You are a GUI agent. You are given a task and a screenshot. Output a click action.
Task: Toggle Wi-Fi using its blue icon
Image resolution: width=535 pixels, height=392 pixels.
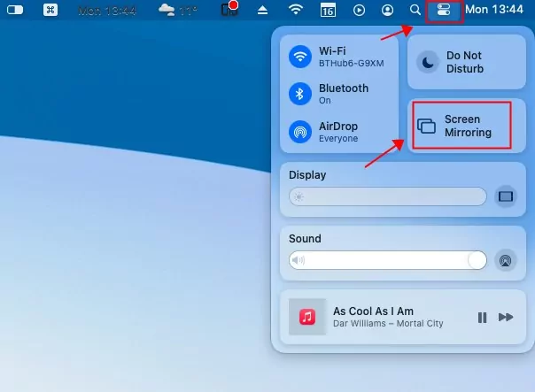[x=300, y=57]
